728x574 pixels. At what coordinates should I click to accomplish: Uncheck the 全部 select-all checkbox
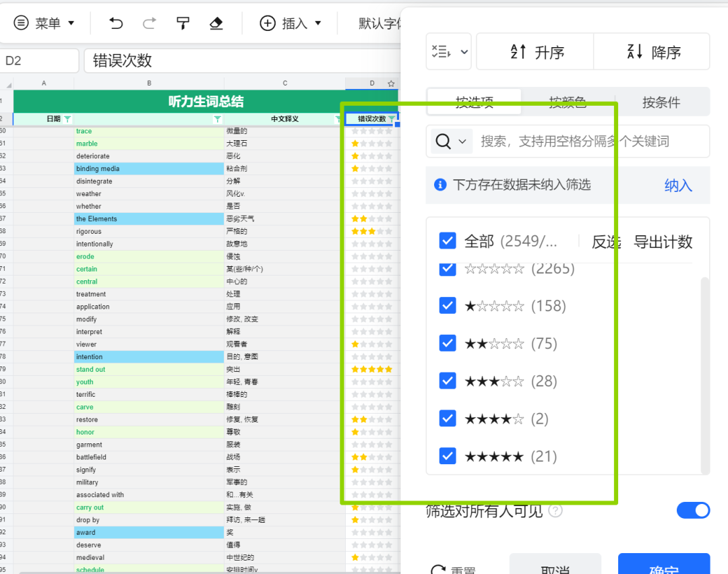click(448, 241)
